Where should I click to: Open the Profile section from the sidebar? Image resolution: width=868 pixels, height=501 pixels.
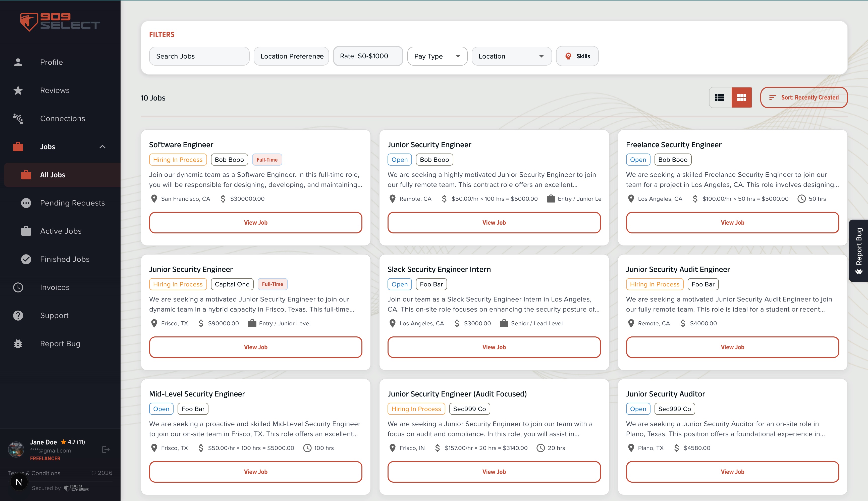pos(51,62)
